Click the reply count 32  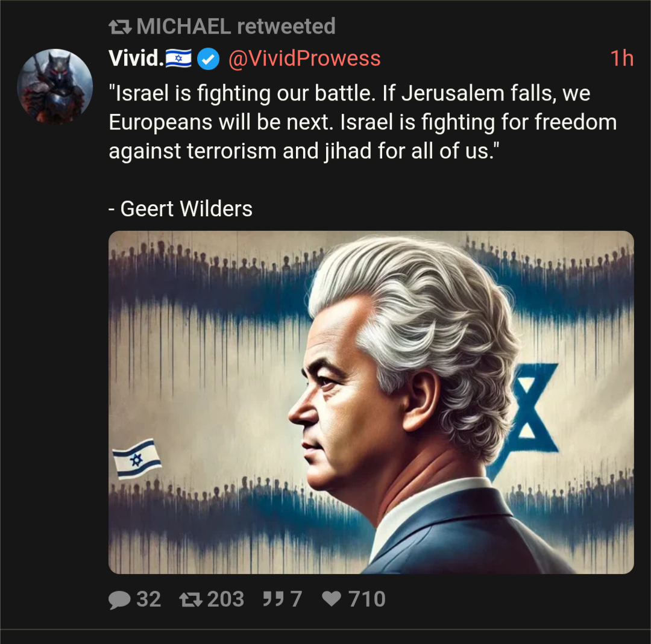pos(149,599)
